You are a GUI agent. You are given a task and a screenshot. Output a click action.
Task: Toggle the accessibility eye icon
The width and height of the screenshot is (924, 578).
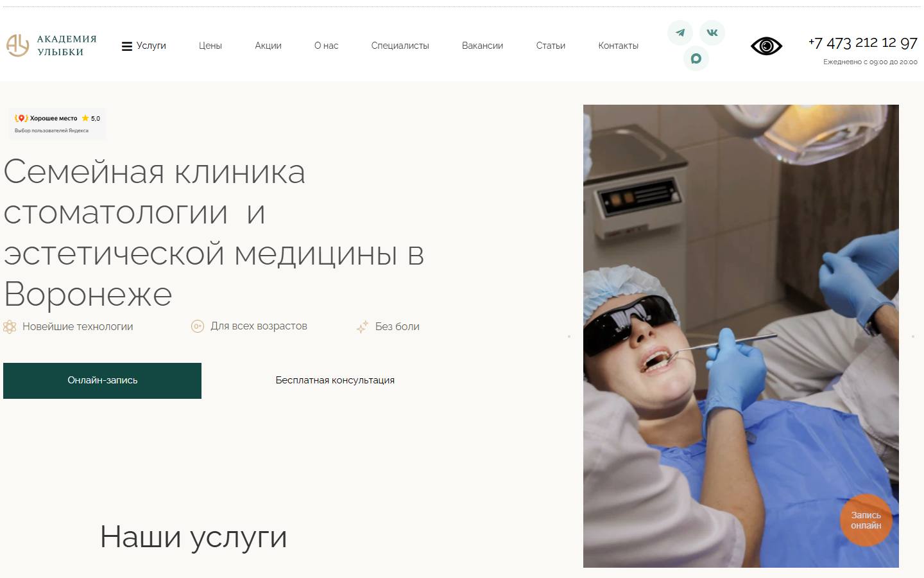pyautogui.click(x=766, y=46)
